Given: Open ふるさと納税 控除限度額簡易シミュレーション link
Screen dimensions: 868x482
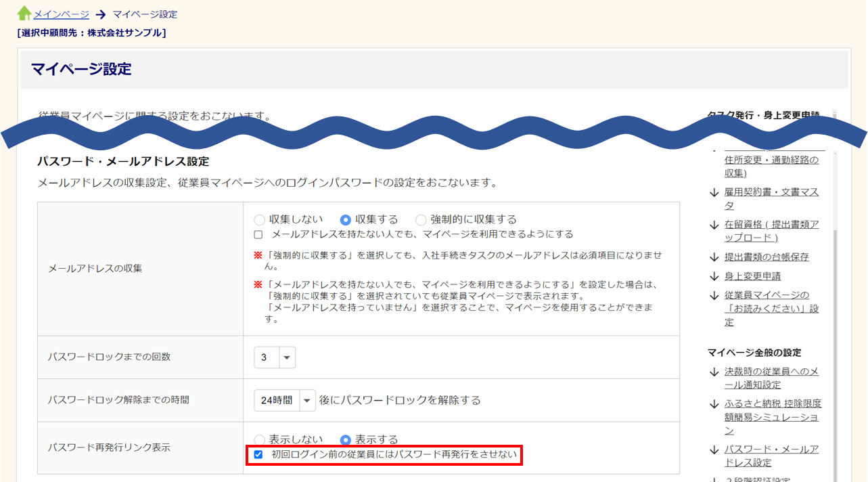Looking at the screenshot, I should coord(773,417).
